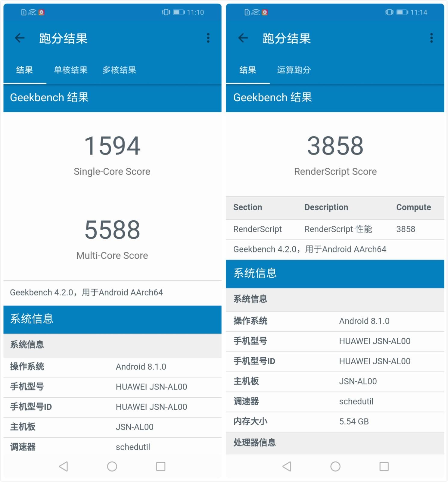Image resolution: width=448 pixels, height=482 pixels.
Task: Tap the RenderScript Score label
Action: (335, 171)
